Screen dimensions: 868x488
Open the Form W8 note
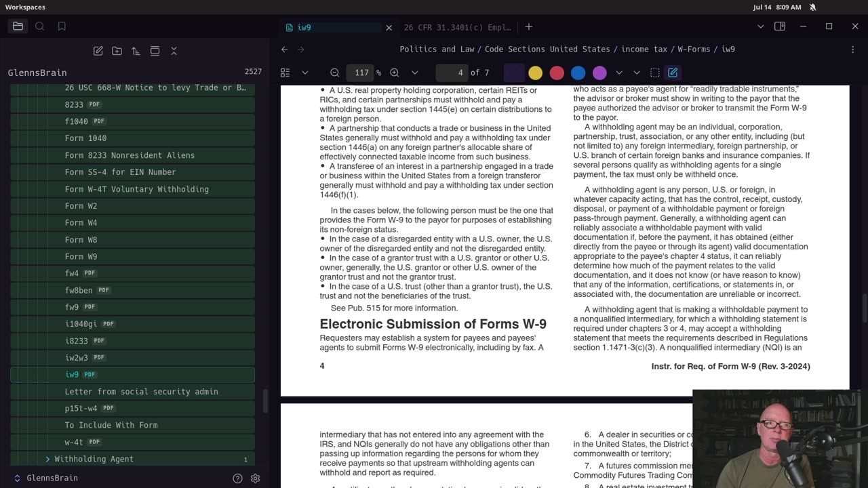pyautogui.click(x=132, y=239)
